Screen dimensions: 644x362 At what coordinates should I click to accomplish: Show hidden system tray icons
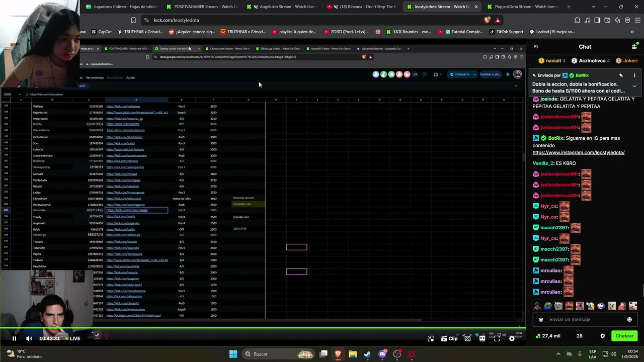point(558,354)
